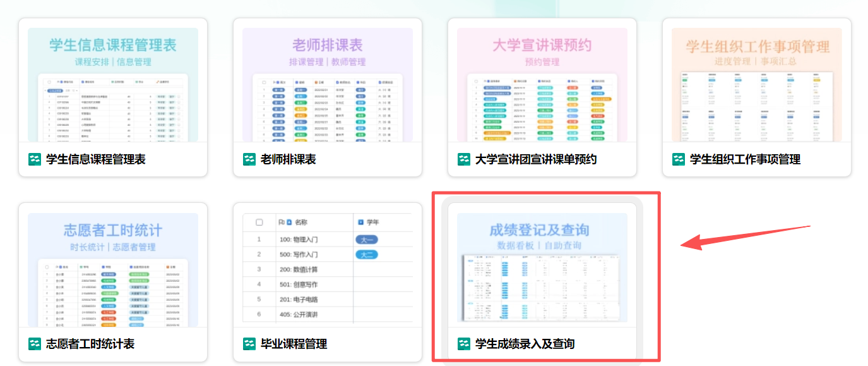Click the green icon beside 学生组织工作事项管理
The width and height of the screenshot is (868, 366).
click(x=679, y=159)
